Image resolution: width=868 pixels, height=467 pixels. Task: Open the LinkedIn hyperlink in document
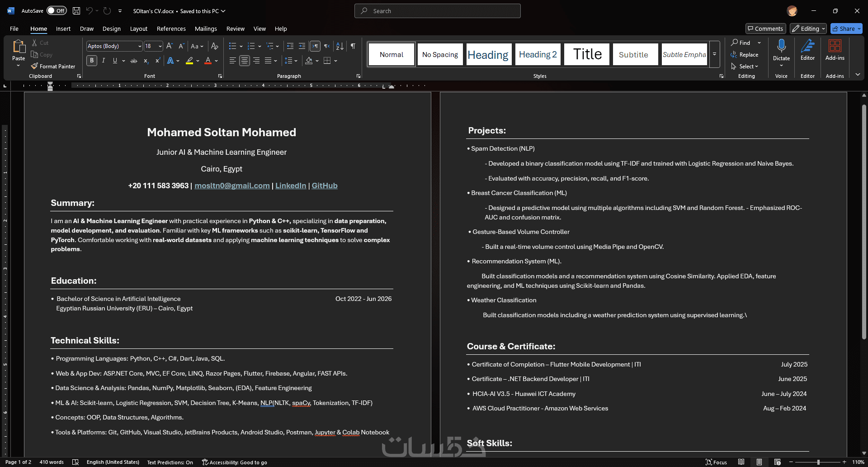pyautogui.click(x=291, y=186)
